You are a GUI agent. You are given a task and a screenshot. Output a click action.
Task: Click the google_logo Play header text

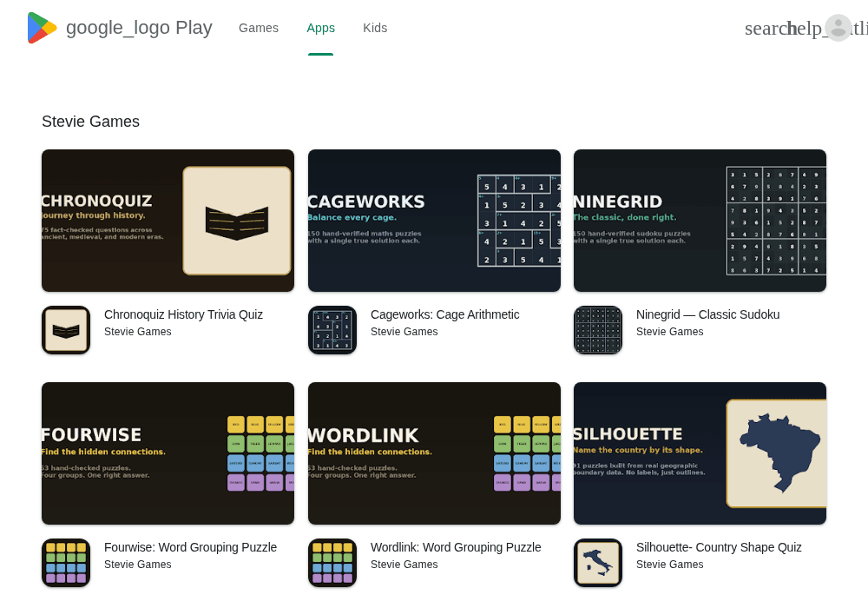tap(139, 28)
